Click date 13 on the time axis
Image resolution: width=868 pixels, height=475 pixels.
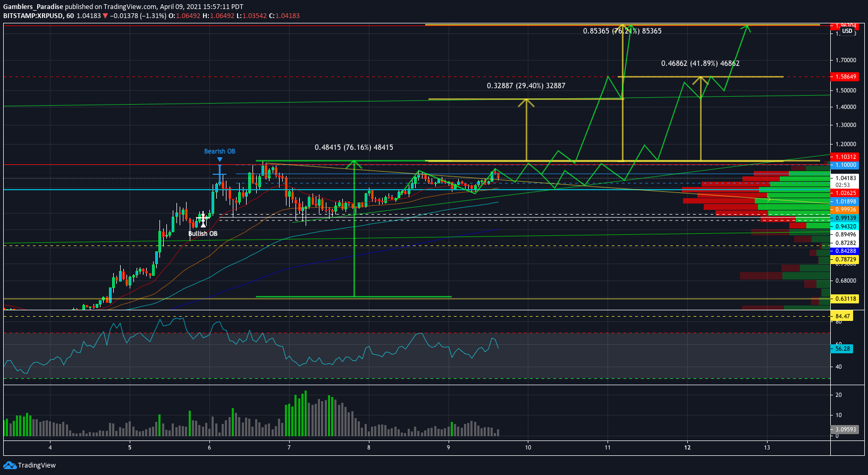coord(767,447)
